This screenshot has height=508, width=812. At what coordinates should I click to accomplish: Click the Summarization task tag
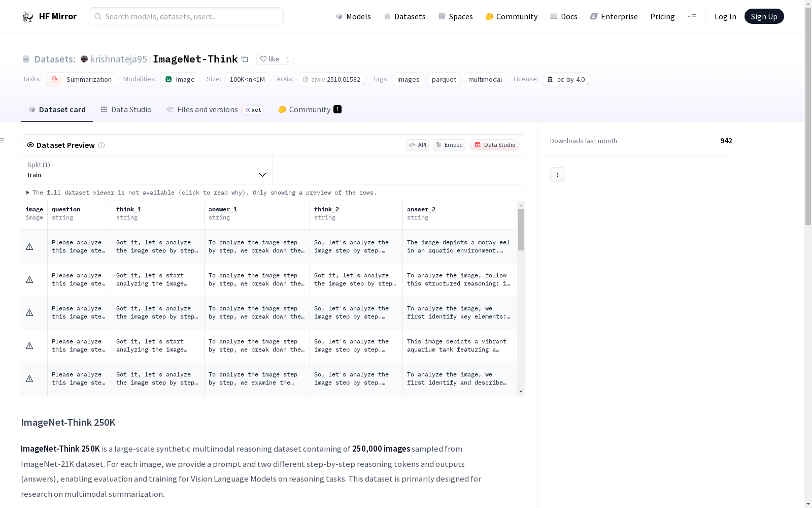point(81,79)
